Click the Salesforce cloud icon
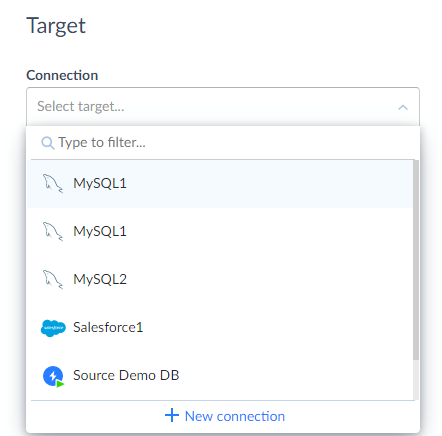Viewport: 442px width, 436px height. pyautogui.click(x=53, y=328)
